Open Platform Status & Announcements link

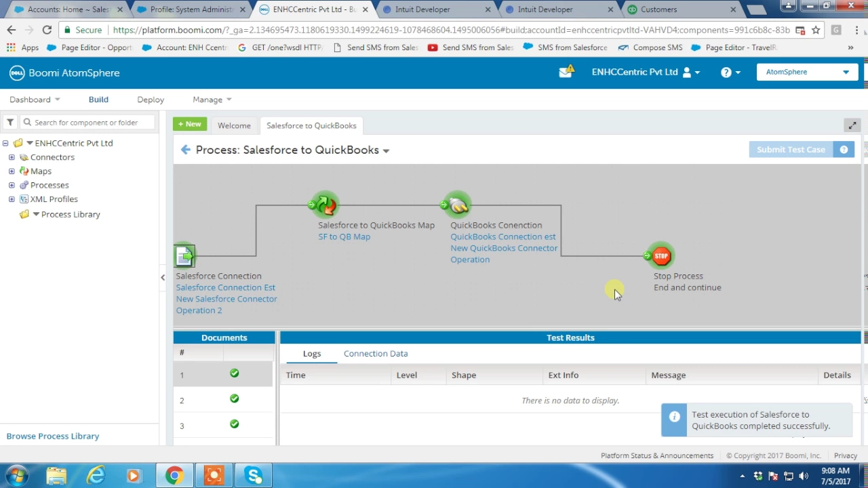tap(657, 455)
